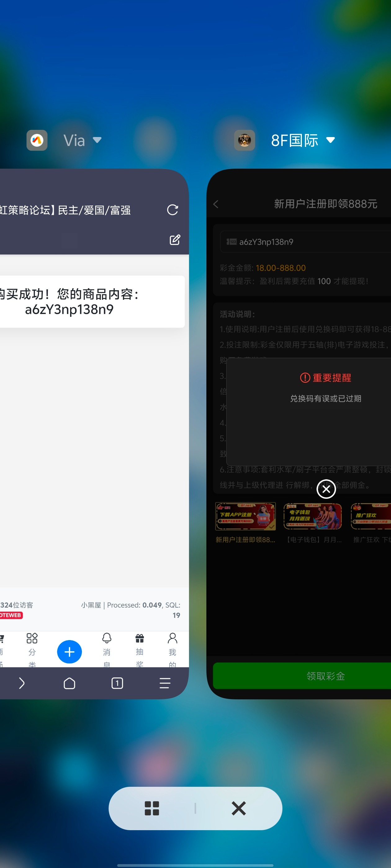Tap the browser forward arrow
The height and width of the screenshot is (868, 391).
[x=22, y=683]
